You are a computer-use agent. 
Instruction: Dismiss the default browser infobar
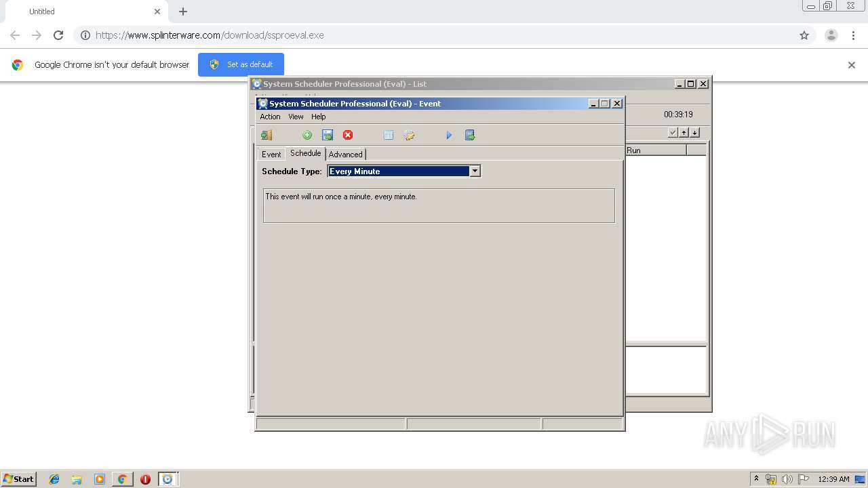pos(852,65)
